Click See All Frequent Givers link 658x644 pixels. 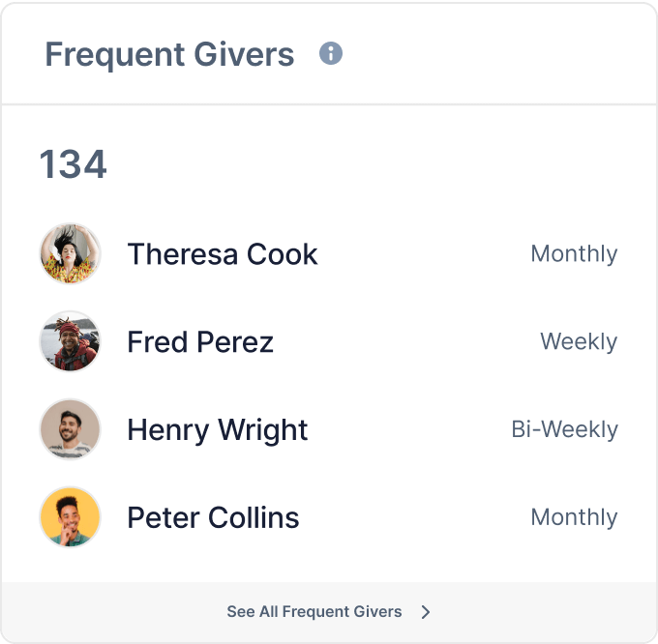(314, 612)
